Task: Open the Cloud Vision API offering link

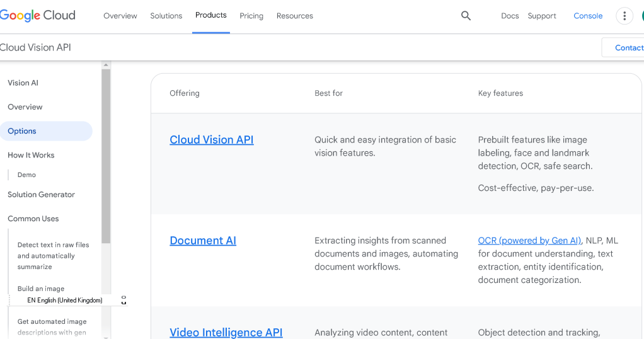Action: 212,140
